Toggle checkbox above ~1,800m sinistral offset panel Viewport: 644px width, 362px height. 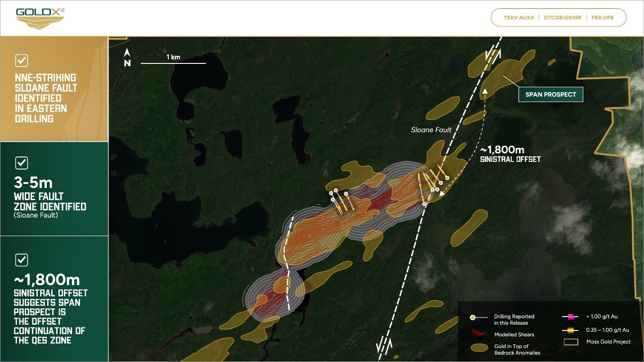pos(22,259)
